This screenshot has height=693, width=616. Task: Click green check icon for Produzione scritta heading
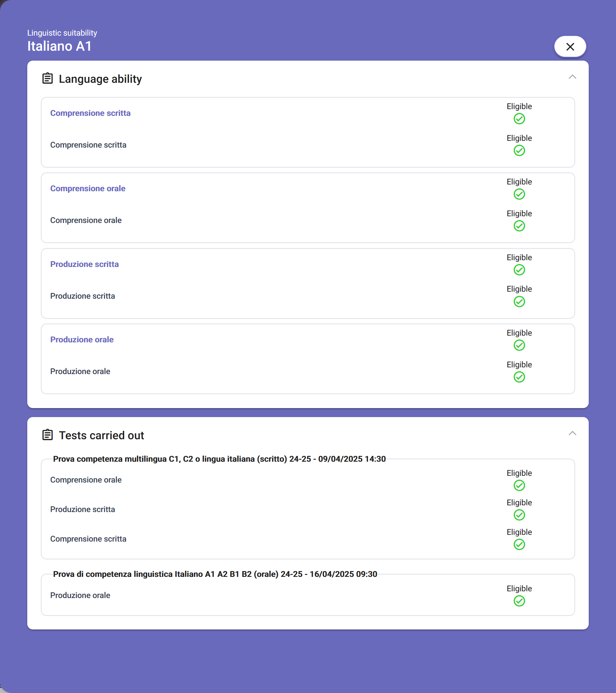[519, 270]
